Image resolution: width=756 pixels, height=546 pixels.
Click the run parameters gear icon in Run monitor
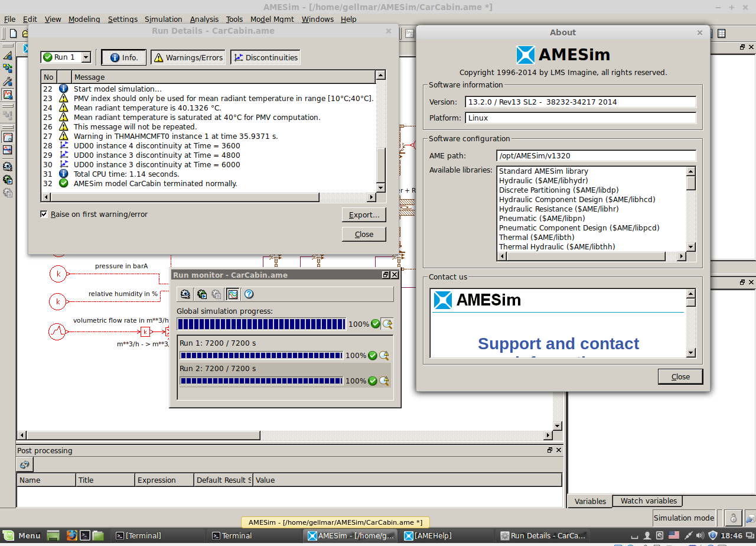[x=185, y=294]
